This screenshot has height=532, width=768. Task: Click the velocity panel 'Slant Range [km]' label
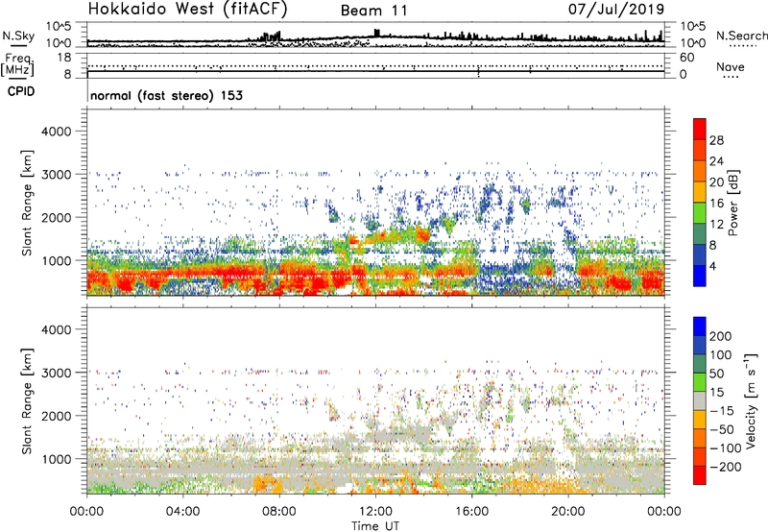pyautogui.click(x=27, y=401)
